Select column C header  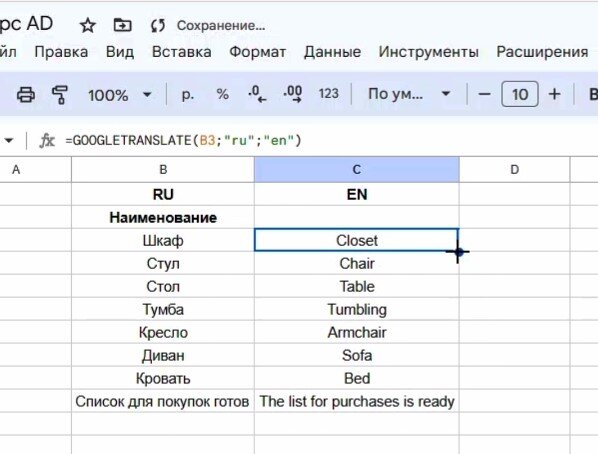[357, 169]
